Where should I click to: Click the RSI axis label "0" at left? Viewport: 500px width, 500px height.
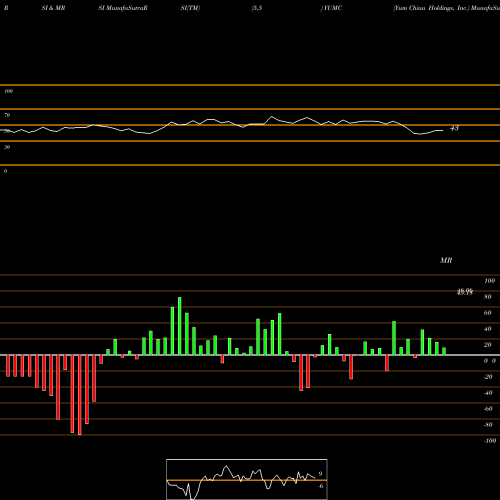(x=5, y=171)
